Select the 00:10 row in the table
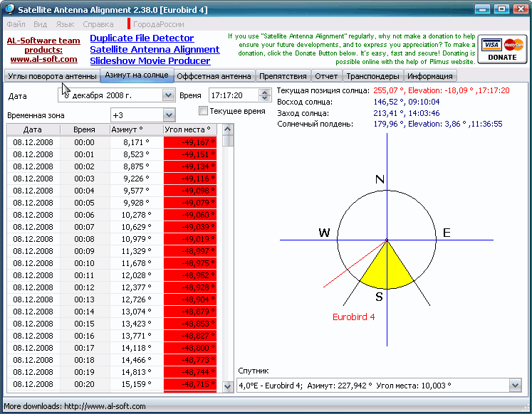Screen dimensions: 532x414 [x=112, y=263]
